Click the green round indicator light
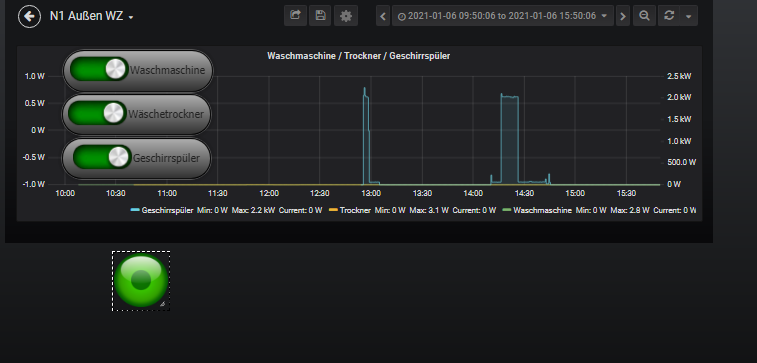Image resolution: width=757 pixels, height=363 pixels. point(141,281)
